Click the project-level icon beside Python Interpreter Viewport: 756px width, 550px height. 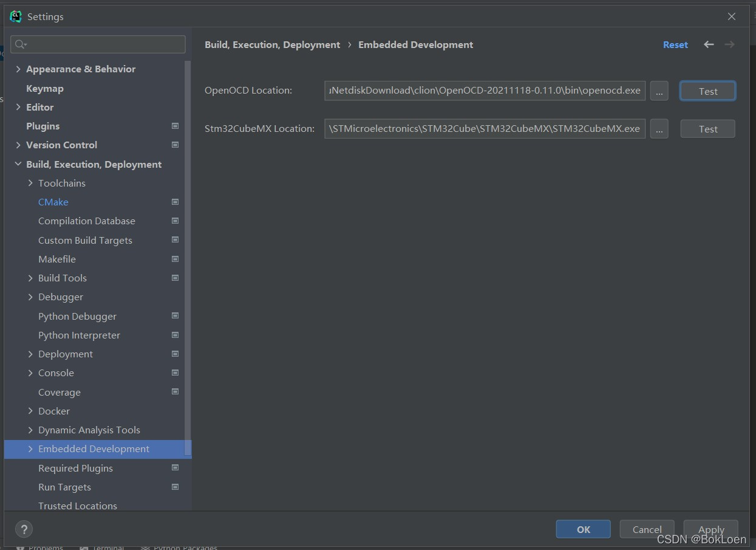click(175, 335)
